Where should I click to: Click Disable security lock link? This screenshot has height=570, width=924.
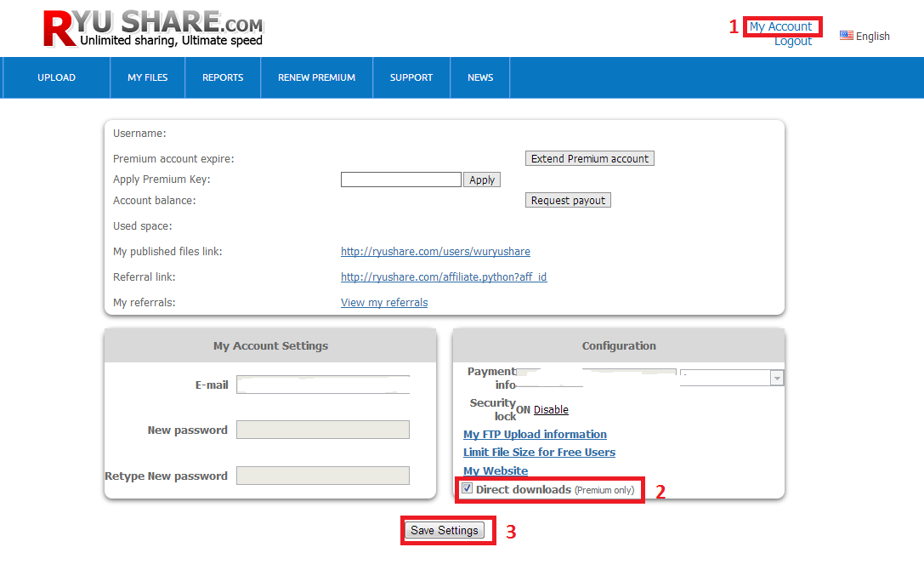[x=551, y=409]
